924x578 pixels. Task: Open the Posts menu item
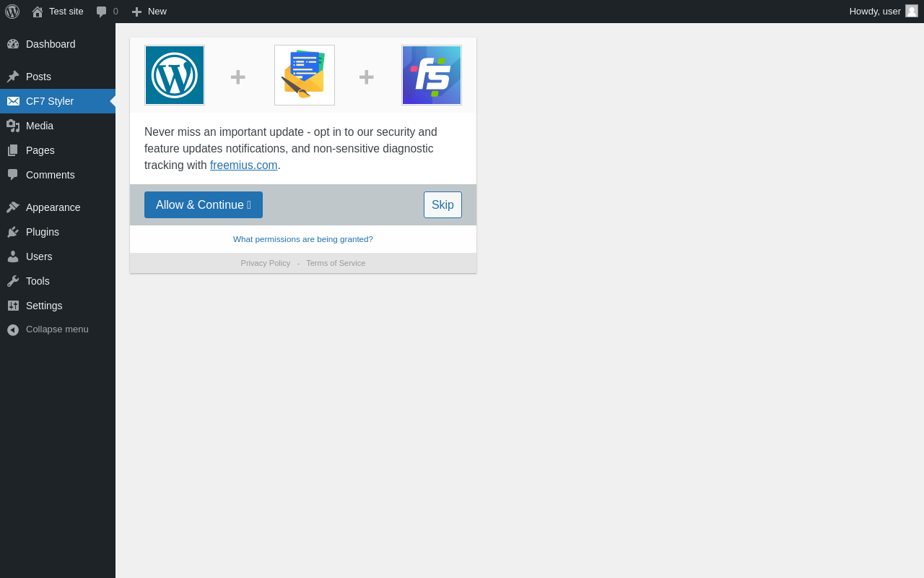point(58,77)
